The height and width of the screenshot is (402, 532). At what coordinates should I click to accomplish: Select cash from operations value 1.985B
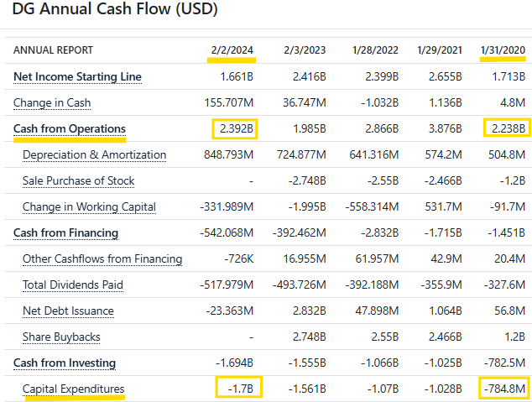click(310, 129)
